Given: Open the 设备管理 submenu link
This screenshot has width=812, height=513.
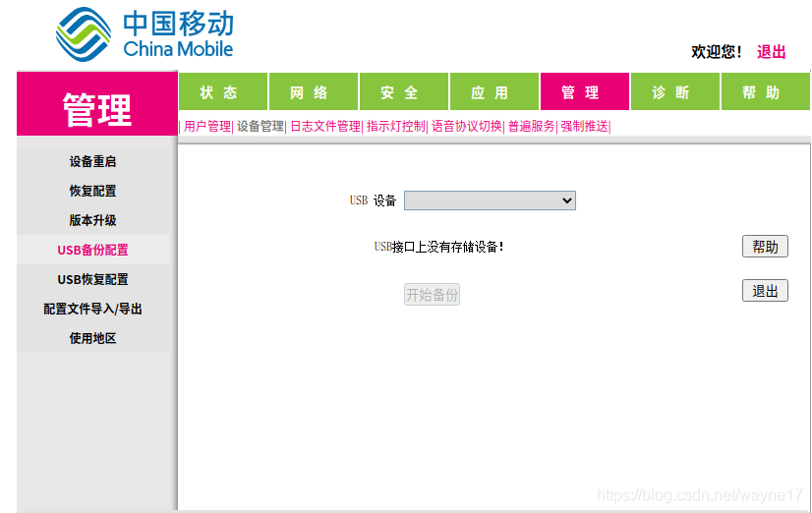Looking at the screenshot, I should (261, 127).
